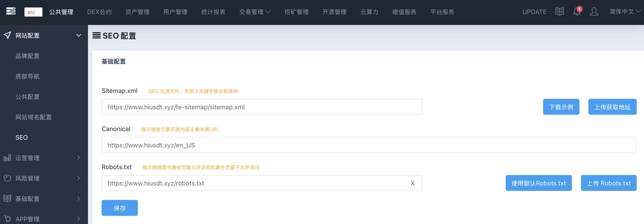Toggle the hamburger sidebar menu icon

tap(11, 11)
